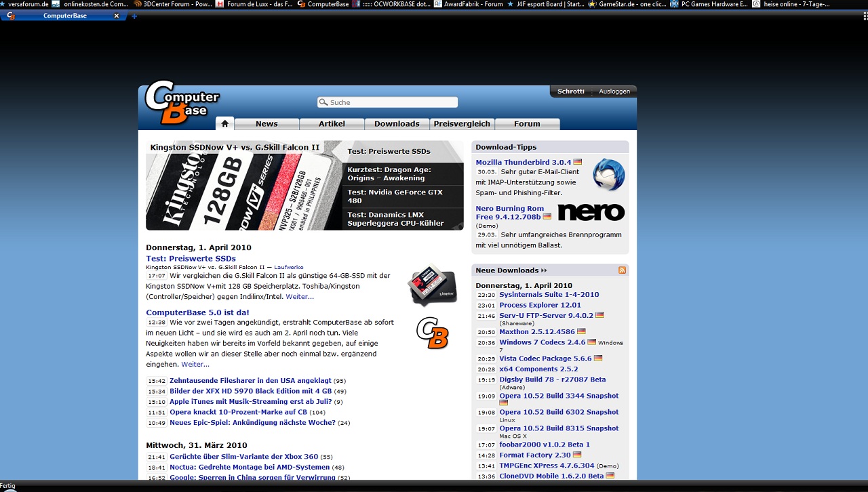Open the Neue Downloads RSS feed icon
This screenshot has width=868, height=492.
[x=622, y=270]
